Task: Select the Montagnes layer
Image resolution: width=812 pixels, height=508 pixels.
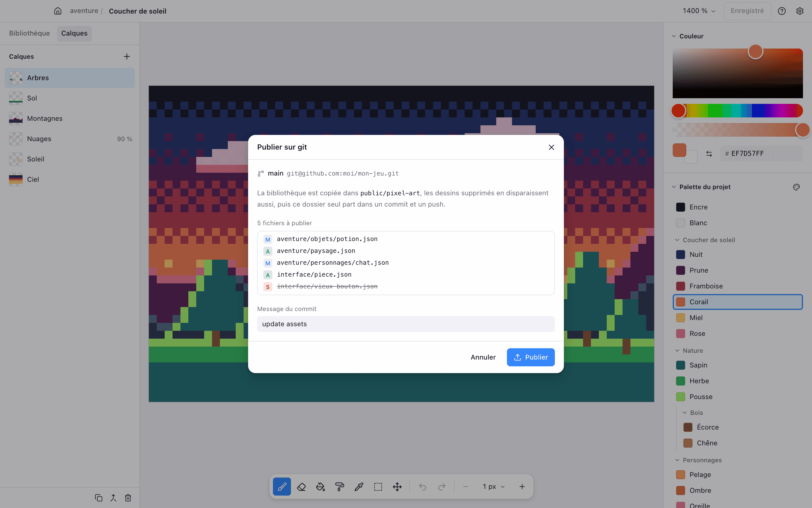Action: (x=69, y=118)
